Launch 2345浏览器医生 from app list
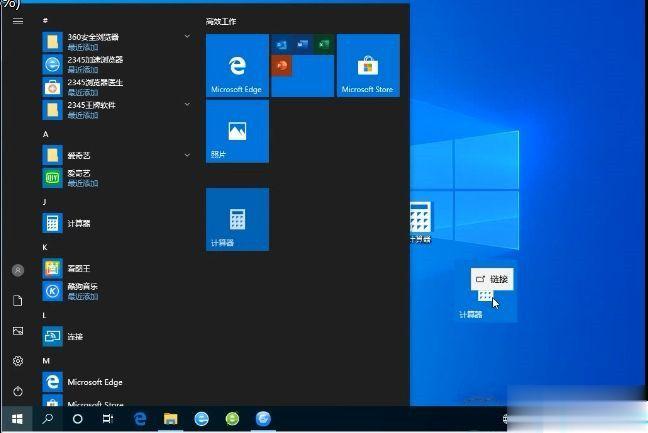The width and height of the screenshot is (648, 433). click(x=116, y=87)
